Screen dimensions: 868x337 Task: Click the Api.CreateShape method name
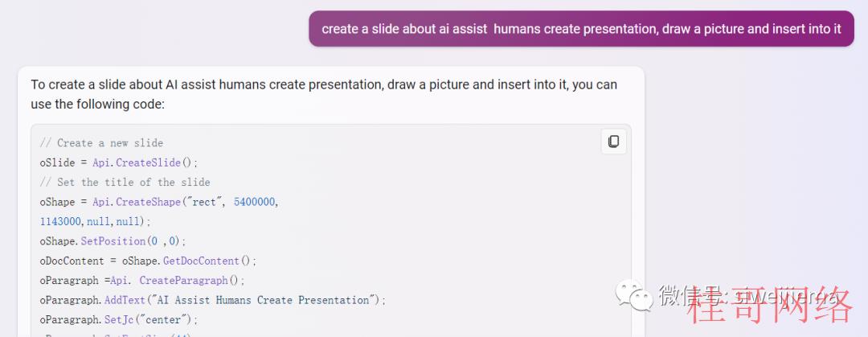coord(137,203)
